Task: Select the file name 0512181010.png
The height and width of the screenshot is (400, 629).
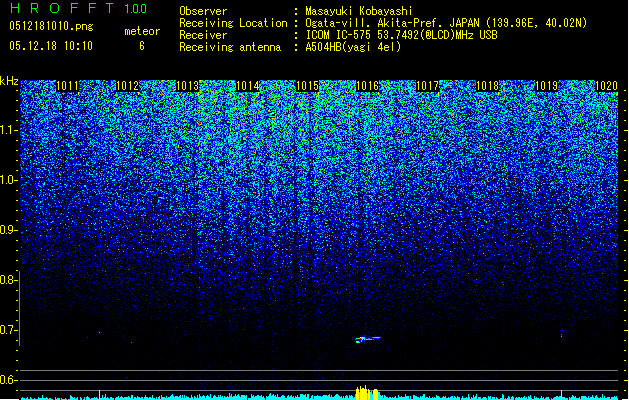Action: [x=51, y=27]
